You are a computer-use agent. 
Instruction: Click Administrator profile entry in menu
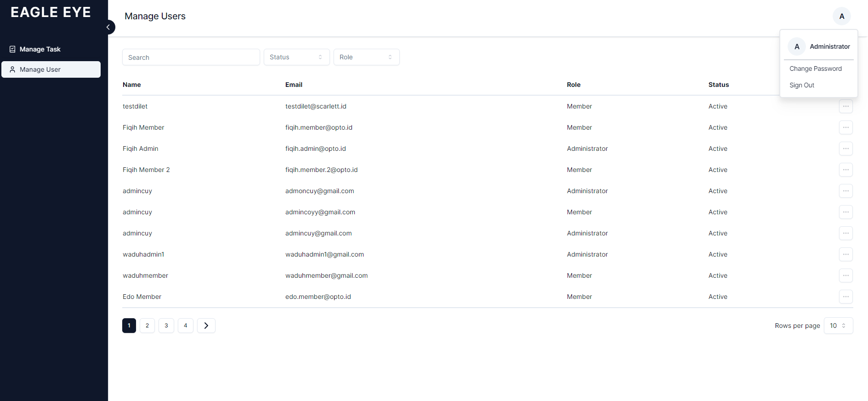tap(819, 46)
